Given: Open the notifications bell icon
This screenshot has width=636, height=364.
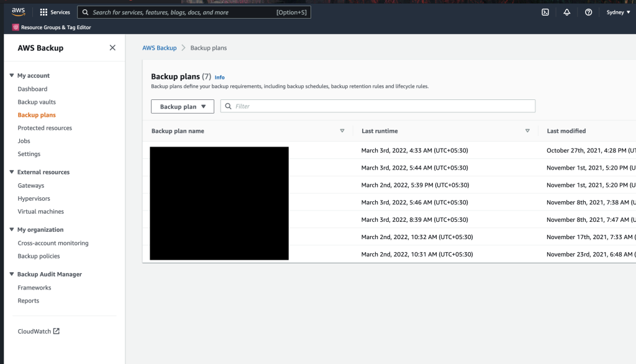Looking at the screenshot, I should point(566,12).
